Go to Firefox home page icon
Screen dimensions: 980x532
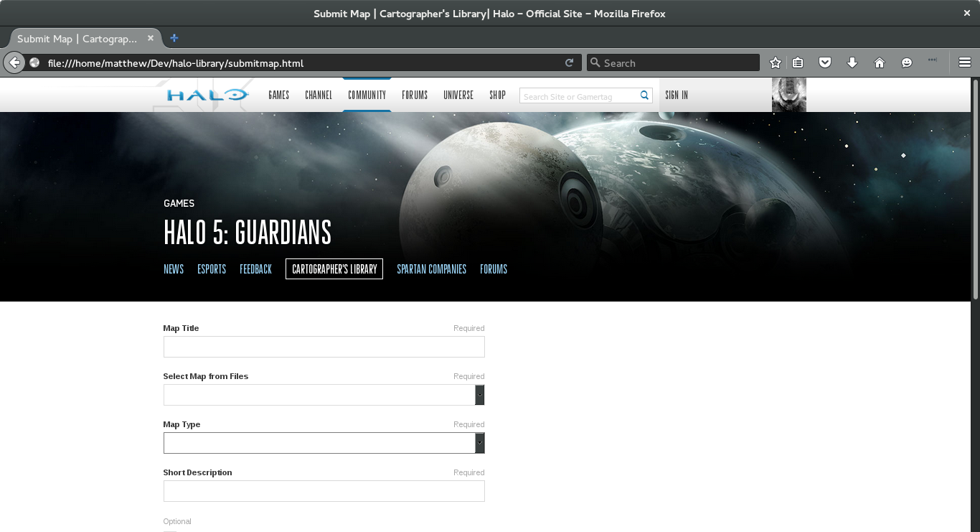click(x=880, y=63)
